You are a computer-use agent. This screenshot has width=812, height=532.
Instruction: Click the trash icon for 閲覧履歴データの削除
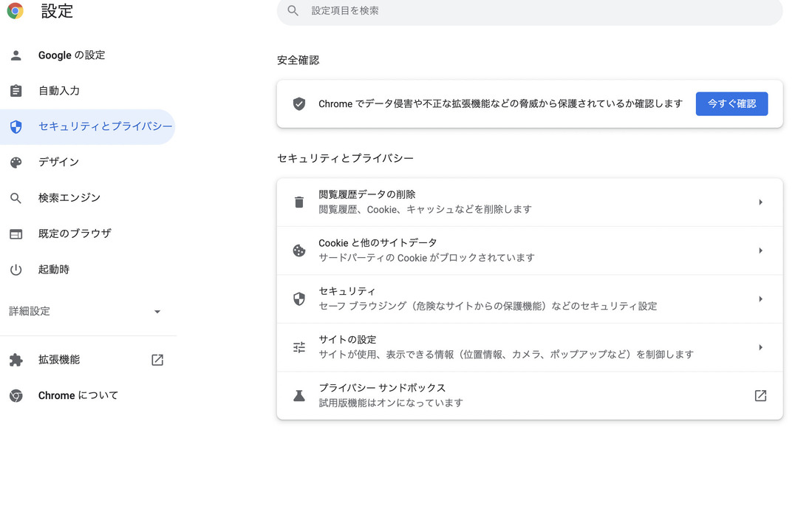299,202
